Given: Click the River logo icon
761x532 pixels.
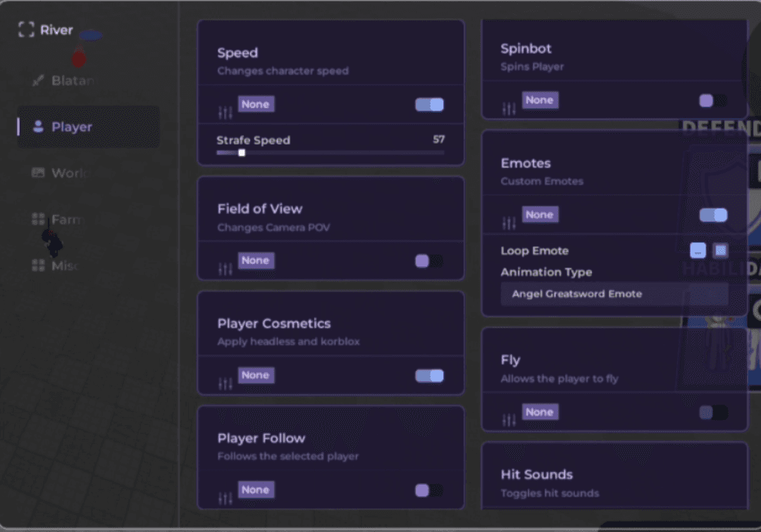Looking at the screenshot, I should [26, 30].
